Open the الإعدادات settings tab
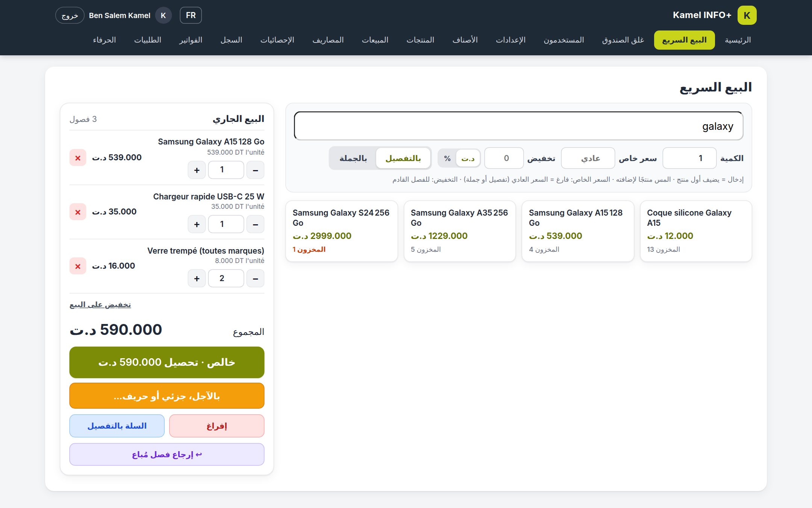The height and width of the screenshot is (508, 812). coord(511,40)
